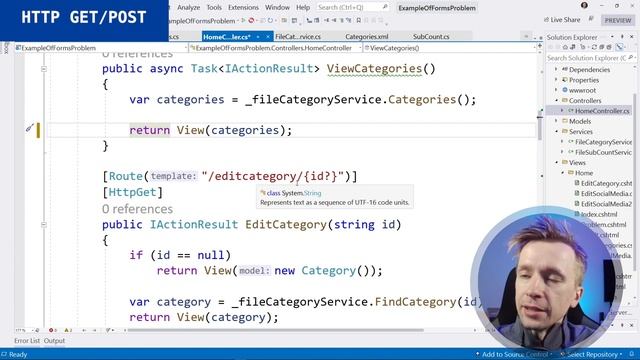Toggle Solution Explorer preview selected items icon
640x360 pixels.
pos(620,47)
